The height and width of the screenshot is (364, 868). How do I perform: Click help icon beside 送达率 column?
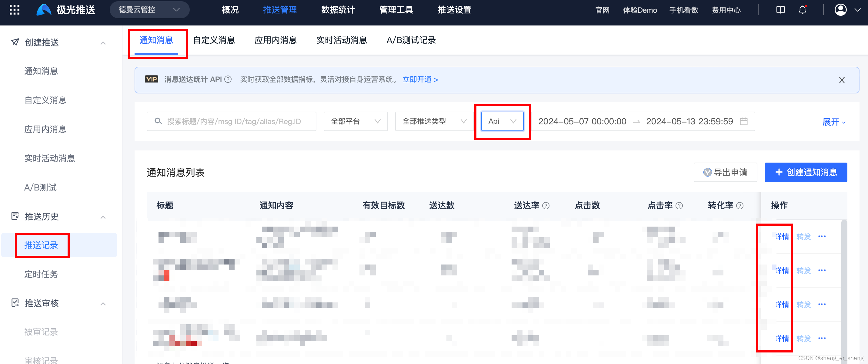pyautogui.click(x=546, y=206)
